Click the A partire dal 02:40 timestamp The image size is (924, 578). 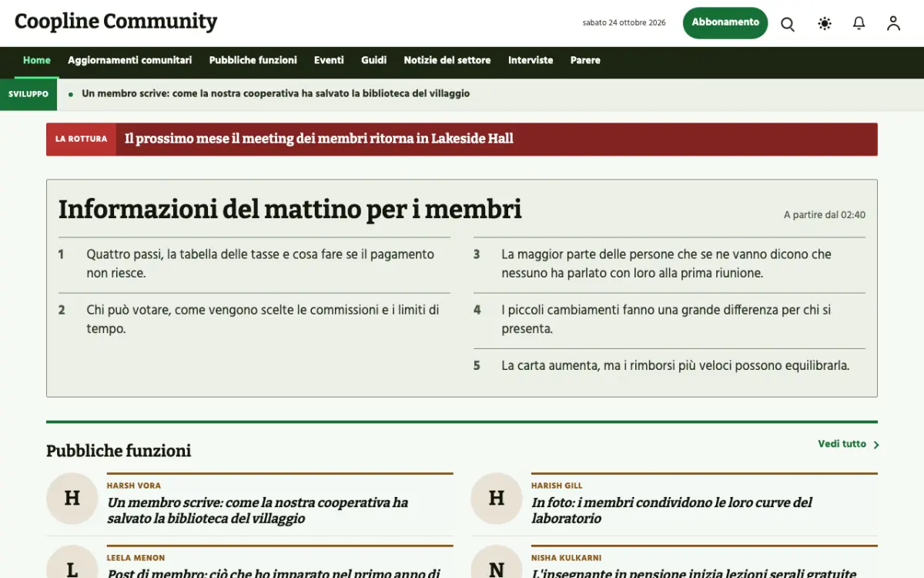825,215
